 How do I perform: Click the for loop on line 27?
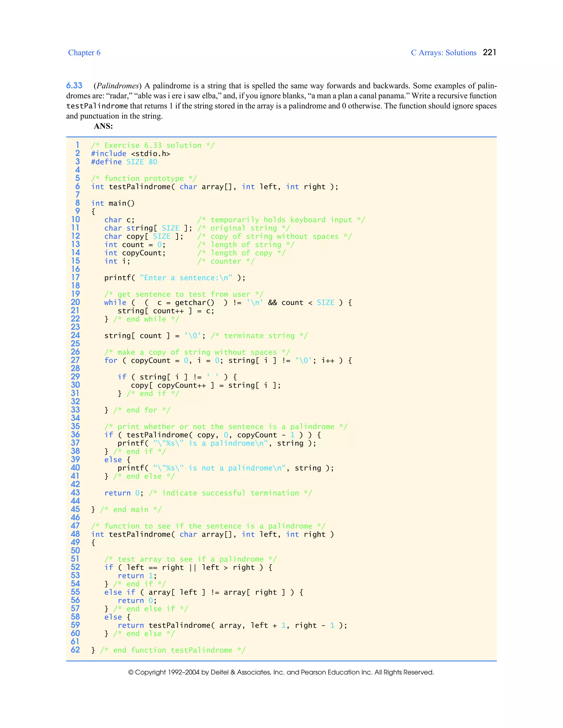[x=228, y=361]
